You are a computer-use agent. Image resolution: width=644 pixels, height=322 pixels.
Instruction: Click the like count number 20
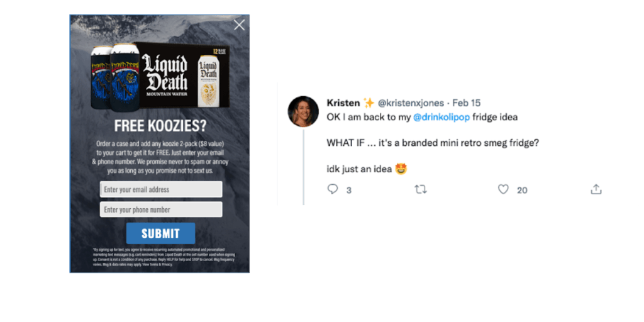point(522,190)
